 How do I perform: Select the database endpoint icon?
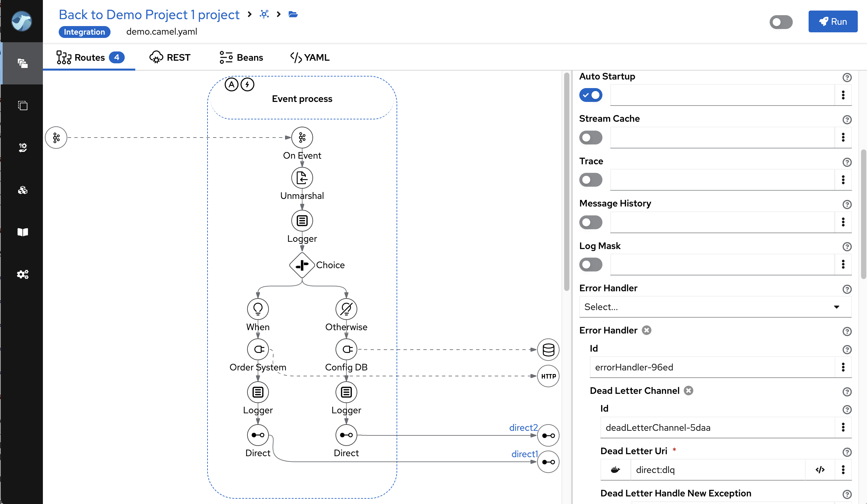[548, 350]
